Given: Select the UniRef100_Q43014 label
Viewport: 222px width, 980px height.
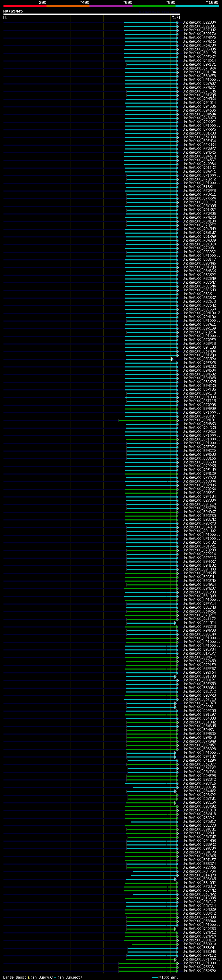Looking at the screenshot, I should point(199,60).
